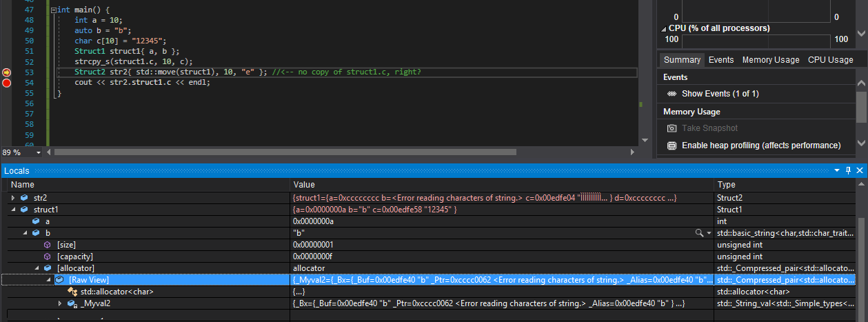This screenshot has width=868, height=322.
Task: Close the Locals panel
Action: point(860,170)
